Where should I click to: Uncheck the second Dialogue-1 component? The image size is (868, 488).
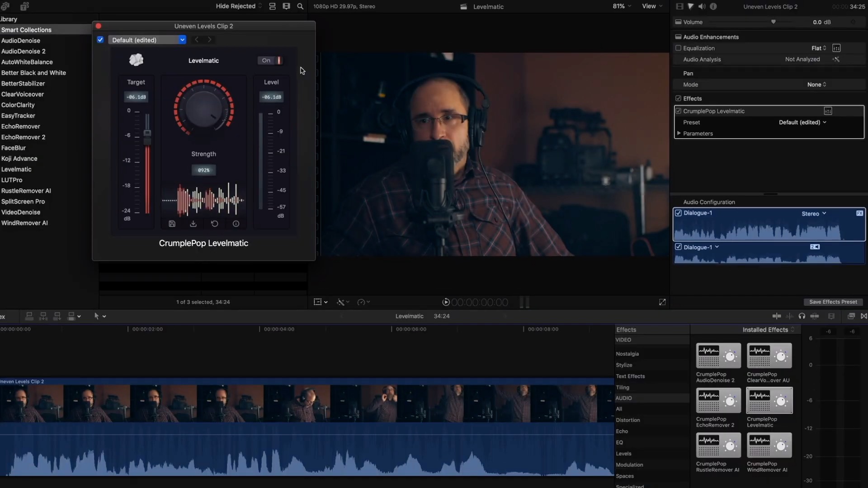click(x=678, y=247)
